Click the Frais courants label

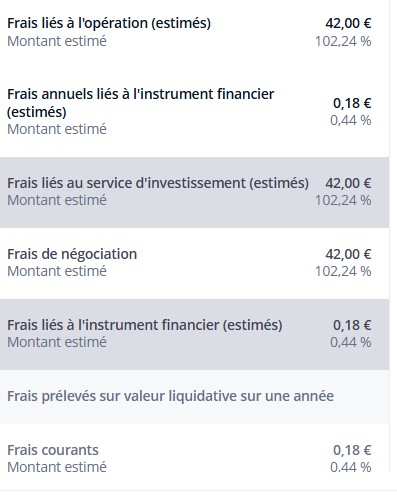[x=53, y=450]
